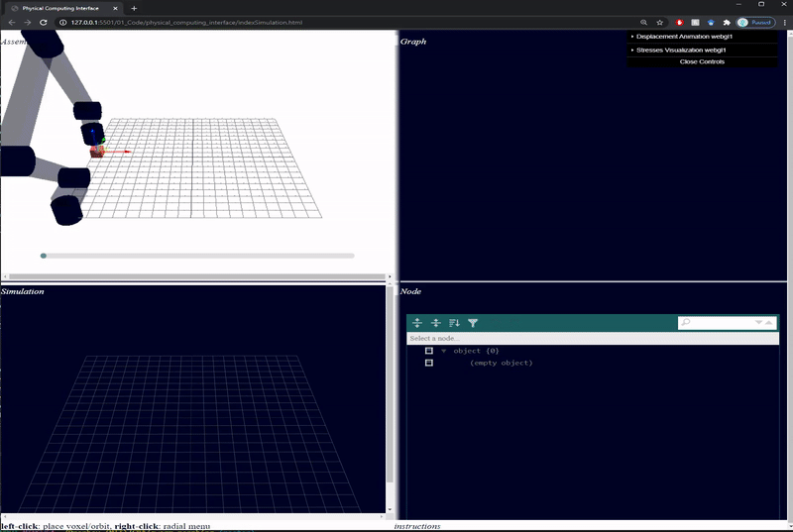Screen dimensions: 793x532
Task: Click the expand all nodes icon
Action: 417,323
